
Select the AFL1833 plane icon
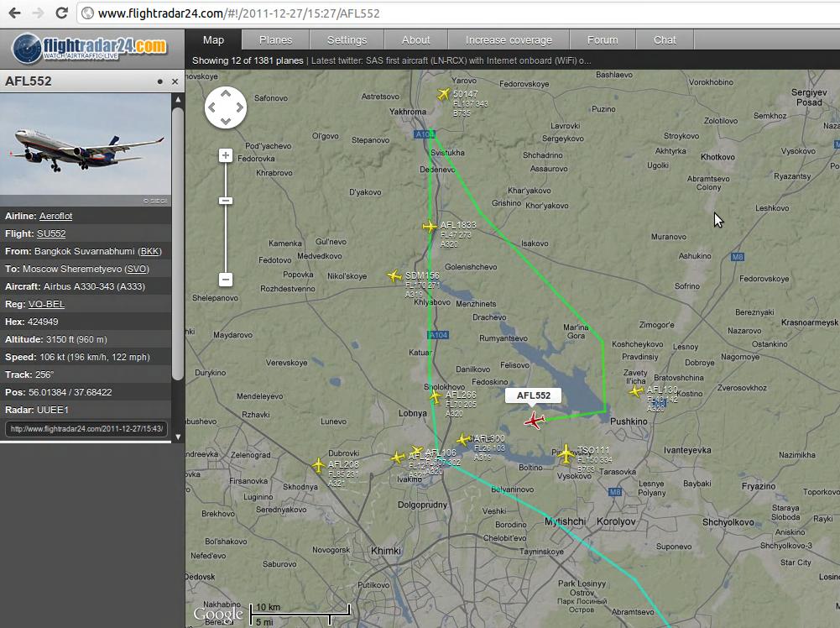pos(430,227)
